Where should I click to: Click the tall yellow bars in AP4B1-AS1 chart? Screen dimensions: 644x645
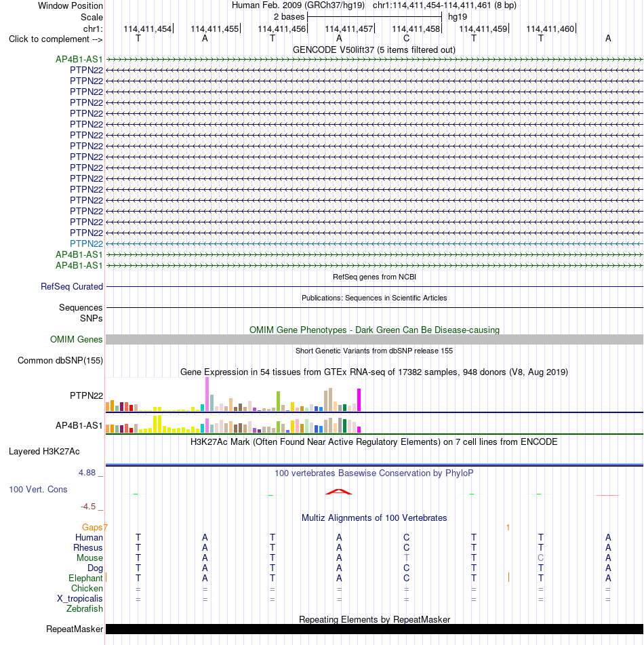click(x=157, y=424)
